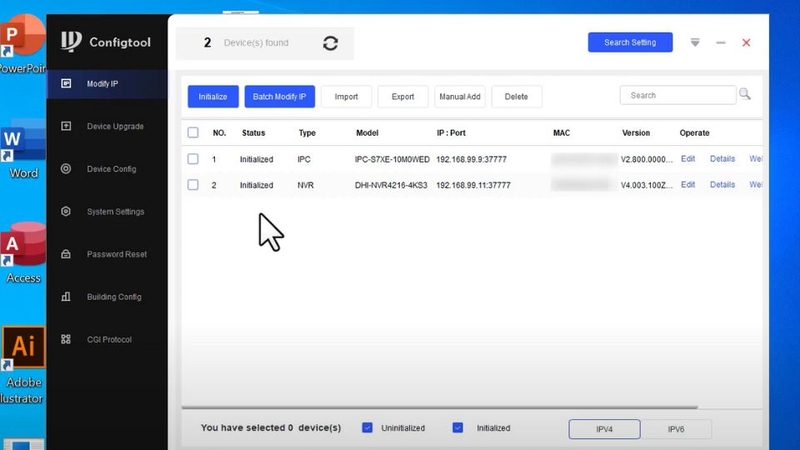800x450 pixels.
Task: Click the Operate column header
Action: 694,133
